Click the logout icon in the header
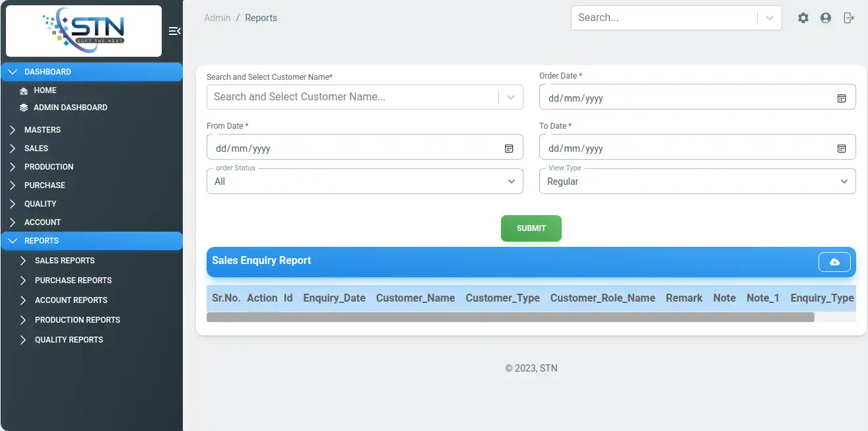 click(x=849, y=18)
